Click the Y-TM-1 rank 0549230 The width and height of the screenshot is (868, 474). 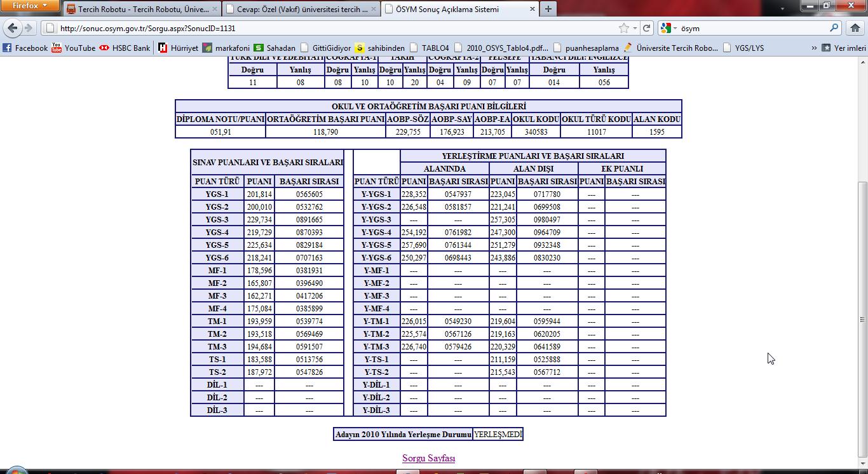tap(458, 322)
